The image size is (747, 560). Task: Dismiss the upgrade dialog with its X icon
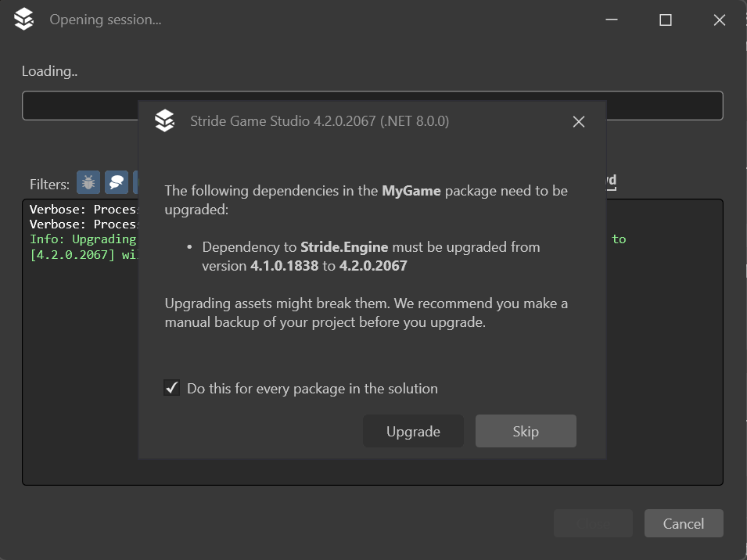pos(578,122)
